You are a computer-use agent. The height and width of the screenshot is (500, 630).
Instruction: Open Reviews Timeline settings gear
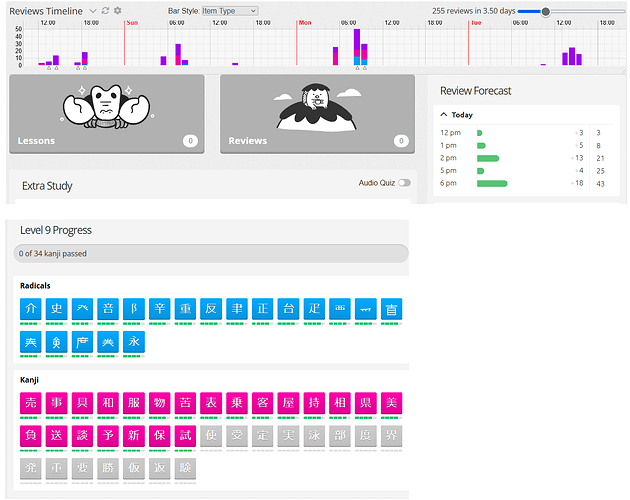117,11
